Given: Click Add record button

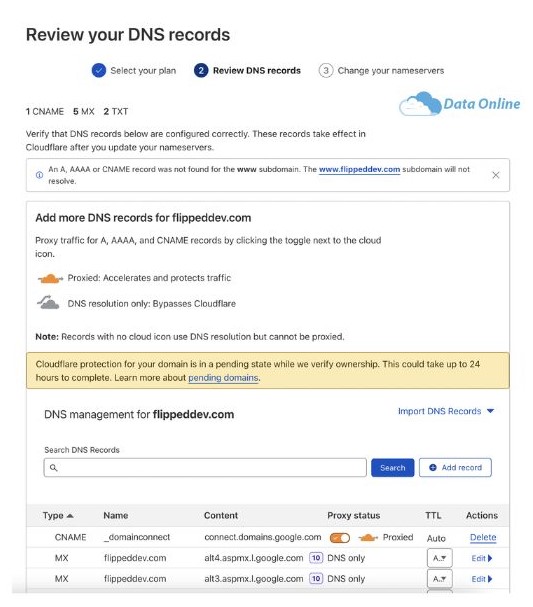Looking at the screenshot, I should [455, 468].
